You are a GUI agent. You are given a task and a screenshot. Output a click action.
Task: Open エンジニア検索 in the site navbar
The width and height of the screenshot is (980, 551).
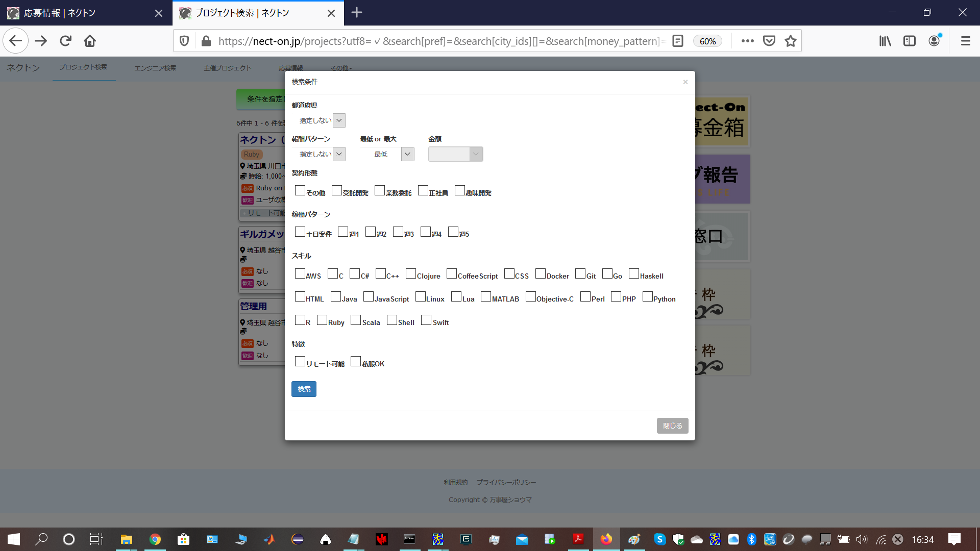[155, 68]
